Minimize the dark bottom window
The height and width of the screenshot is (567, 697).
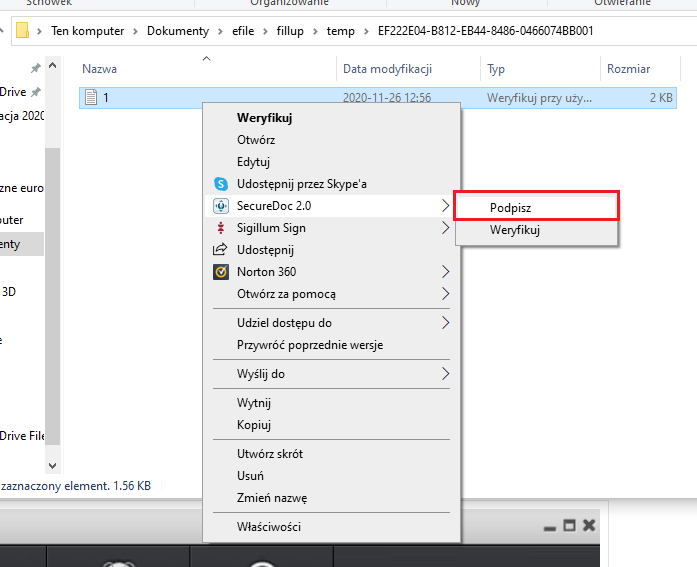550,527
